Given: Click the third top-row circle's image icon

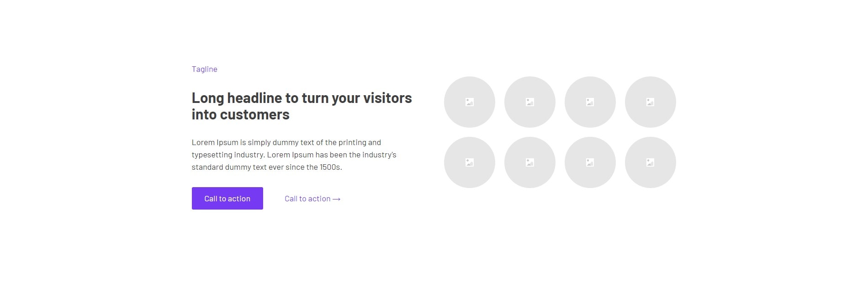Looking at the screenshot, I should [590, 102].
